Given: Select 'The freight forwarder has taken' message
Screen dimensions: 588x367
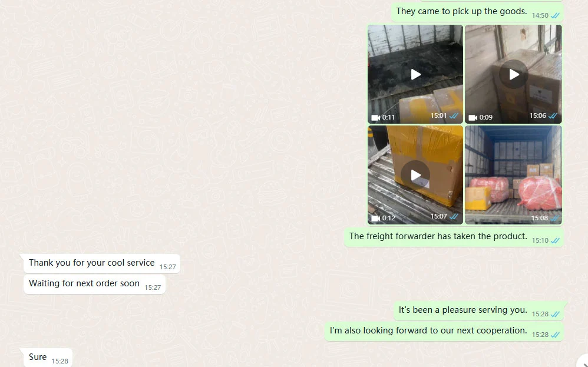Looking at the screenshot, I should coord(454,237).
